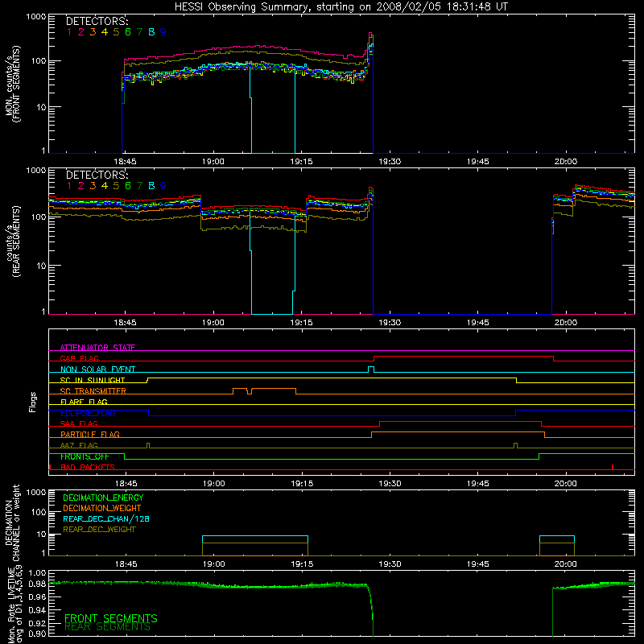Click the REAR SEGMENTS livetime legend label

click(108, 627)
